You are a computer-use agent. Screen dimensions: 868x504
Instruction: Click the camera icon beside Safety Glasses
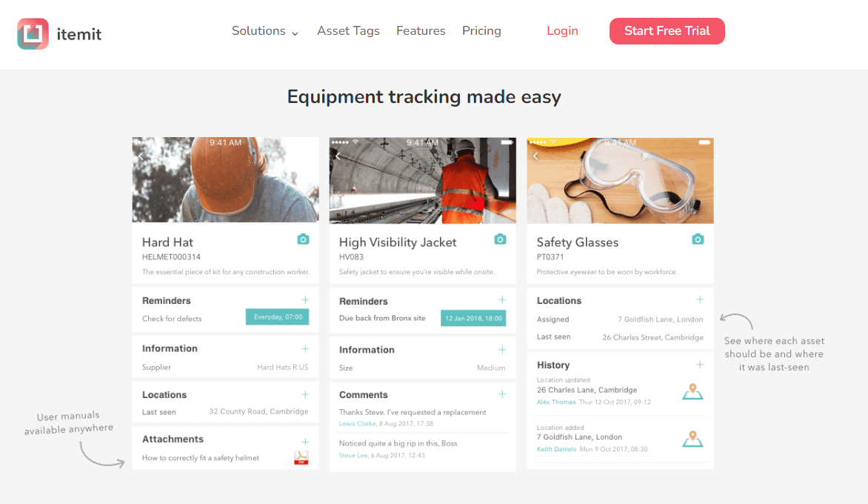point(698,239)
